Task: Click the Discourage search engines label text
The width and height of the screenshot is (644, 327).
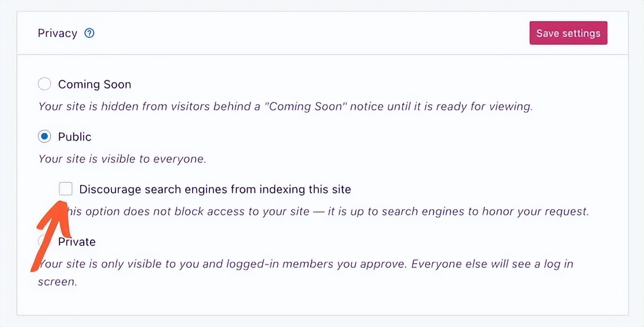Action: tap(215, 189)
